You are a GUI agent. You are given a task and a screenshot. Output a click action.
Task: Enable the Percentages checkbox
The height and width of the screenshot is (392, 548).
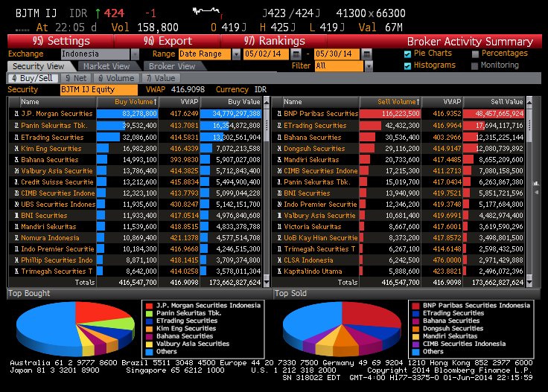coord(475,54)
